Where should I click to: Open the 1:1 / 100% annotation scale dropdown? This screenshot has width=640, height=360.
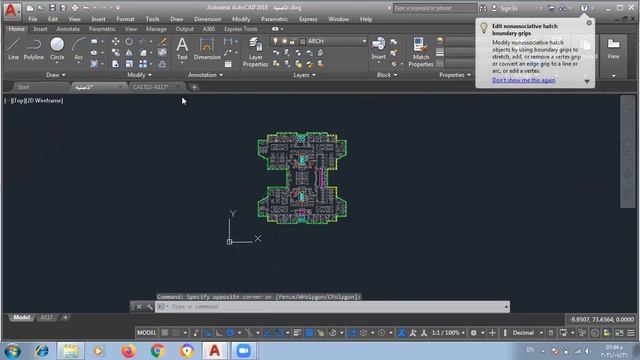448,333
